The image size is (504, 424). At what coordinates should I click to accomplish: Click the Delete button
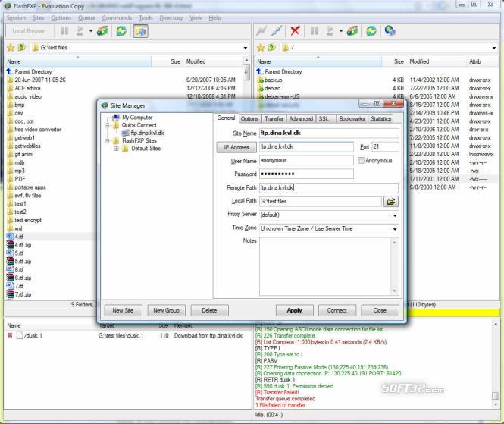point(209,310)
